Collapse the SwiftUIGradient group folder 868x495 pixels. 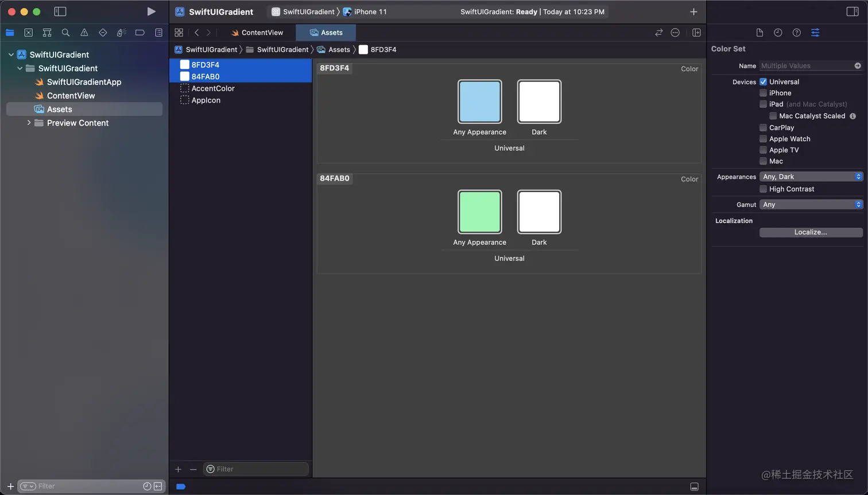20,68
